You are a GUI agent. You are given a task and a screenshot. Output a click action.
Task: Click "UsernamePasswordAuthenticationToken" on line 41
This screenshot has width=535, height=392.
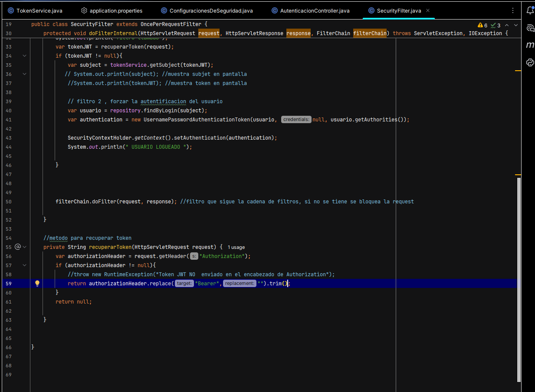coord(197,120)
